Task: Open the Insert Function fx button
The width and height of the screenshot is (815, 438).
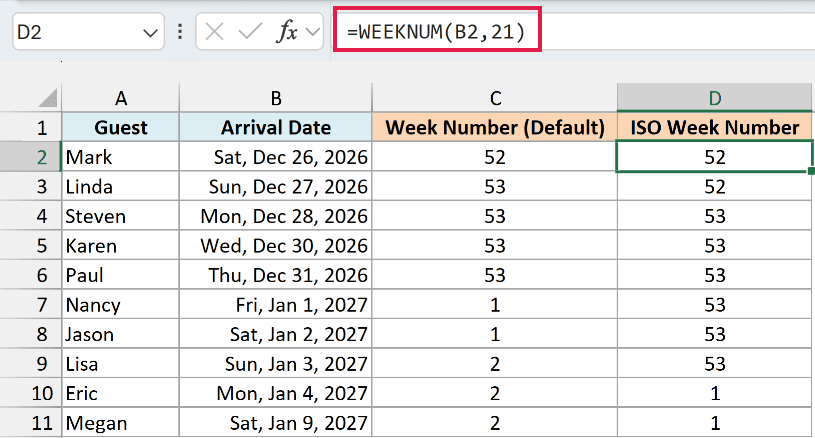Action: pos(286,32)
